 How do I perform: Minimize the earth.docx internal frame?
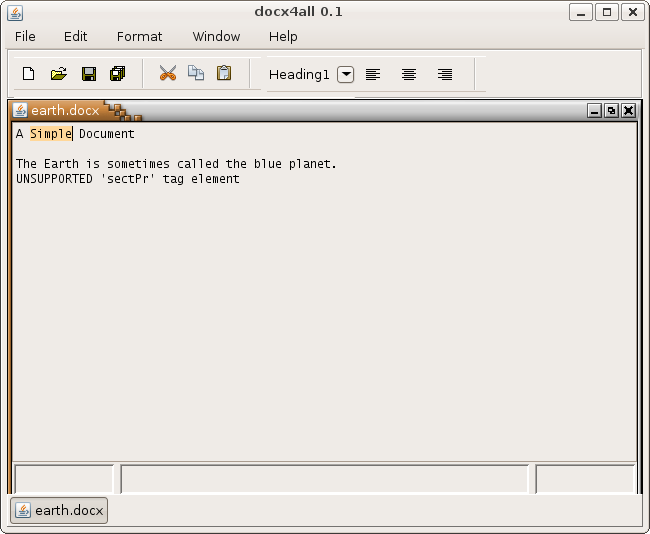594,111
